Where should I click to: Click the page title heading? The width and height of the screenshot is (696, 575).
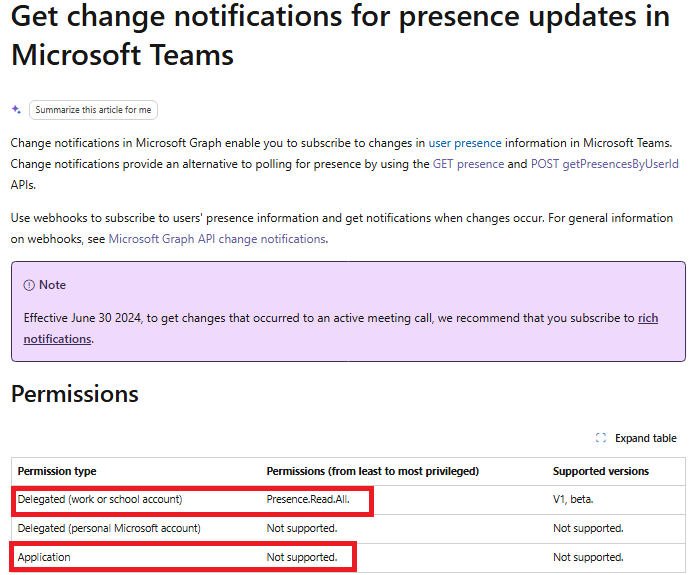click(x=340, y=36)
